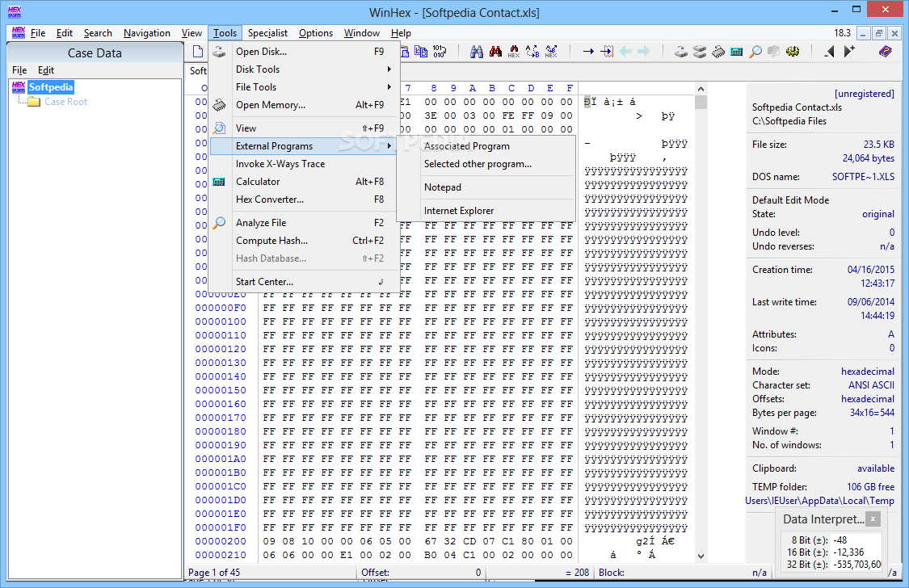Click the yellow gear Options icon

[793, 52]
